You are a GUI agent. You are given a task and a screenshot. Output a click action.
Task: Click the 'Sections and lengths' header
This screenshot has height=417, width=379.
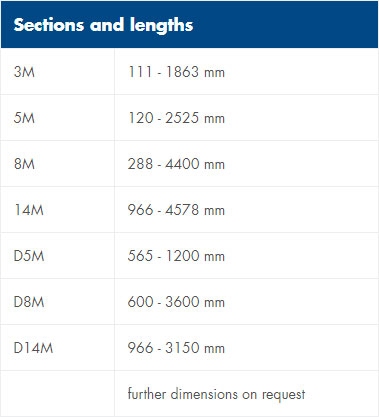pyautogui.click(x=189, y=24)
